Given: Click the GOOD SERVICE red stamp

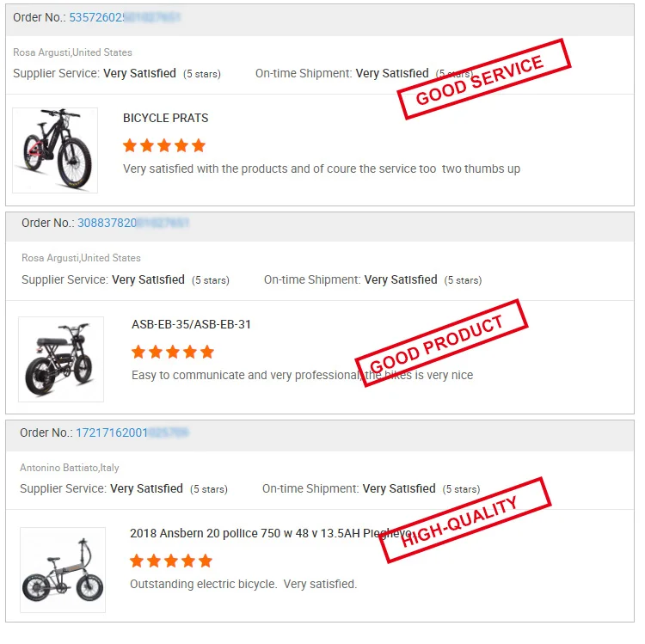Looking at the screenshot, I should tap(485, 78).
